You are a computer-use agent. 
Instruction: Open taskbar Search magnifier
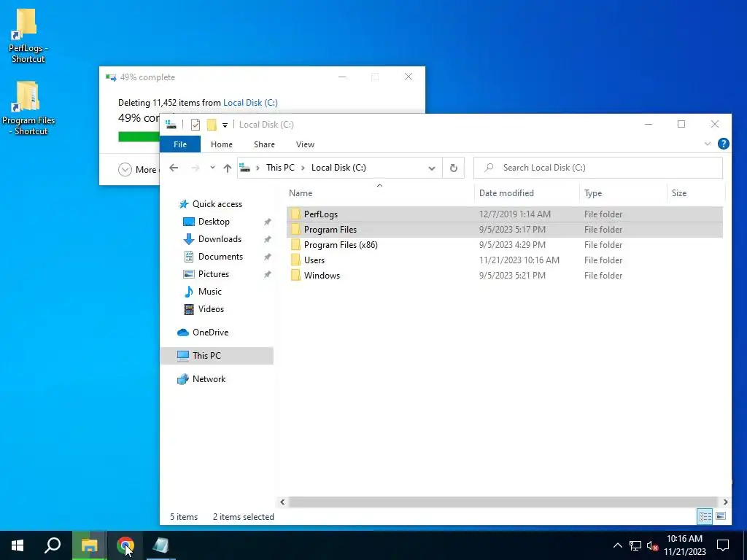(53, 545)
